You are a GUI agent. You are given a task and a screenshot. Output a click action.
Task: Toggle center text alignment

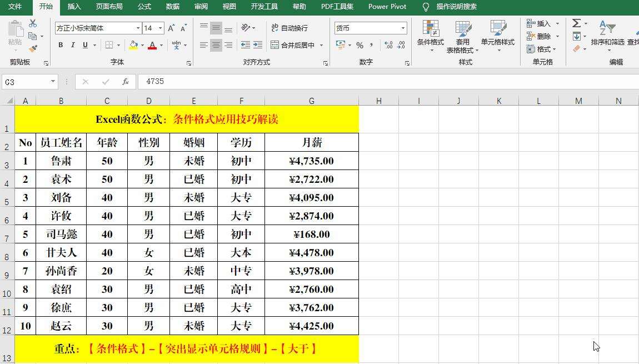(216, 45)
